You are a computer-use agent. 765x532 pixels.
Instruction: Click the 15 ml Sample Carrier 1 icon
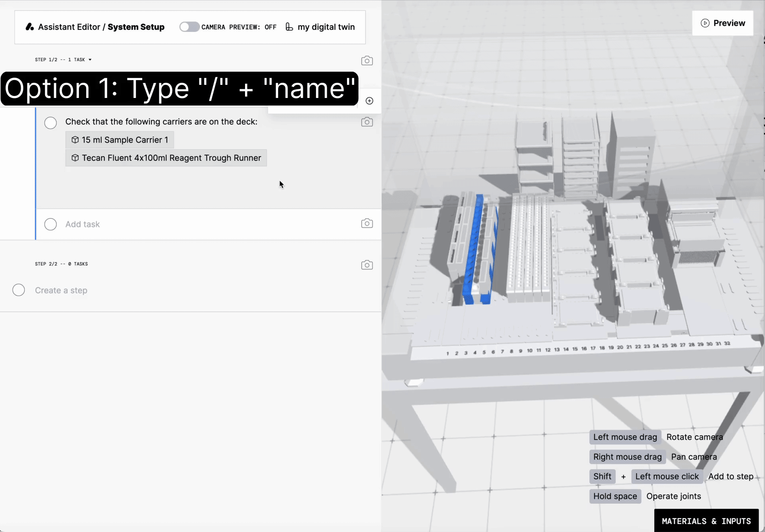75,139
